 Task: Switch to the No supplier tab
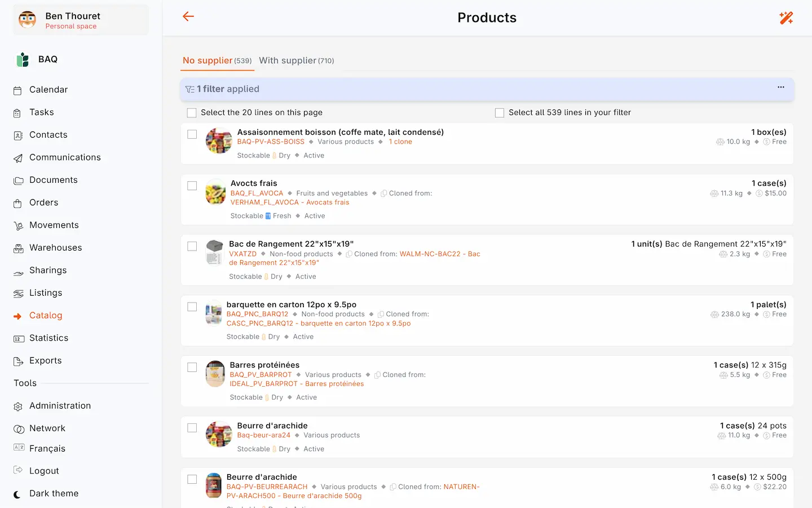(x=217, y=60)
